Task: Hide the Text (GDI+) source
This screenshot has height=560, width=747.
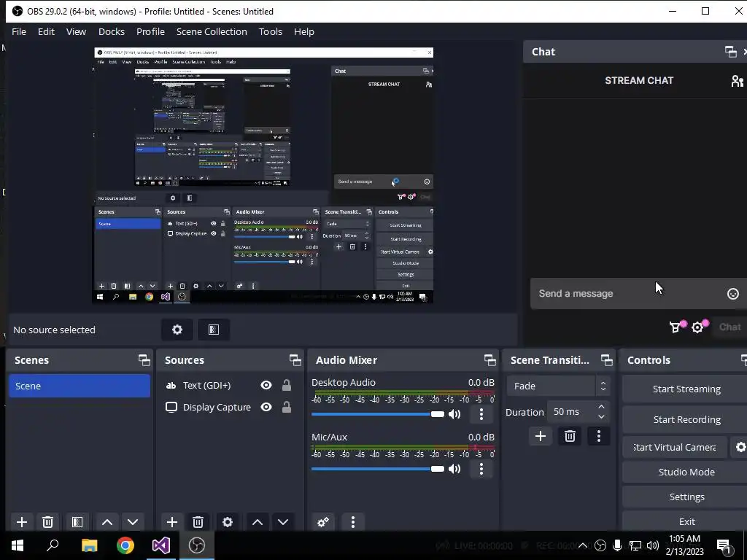Action: coord(266,385)
